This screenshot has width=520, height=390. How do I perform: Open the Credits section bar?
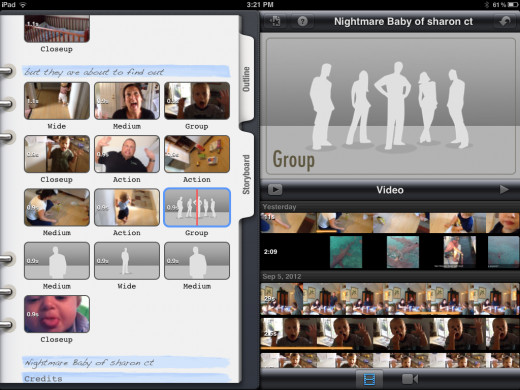tap(126, 378)
